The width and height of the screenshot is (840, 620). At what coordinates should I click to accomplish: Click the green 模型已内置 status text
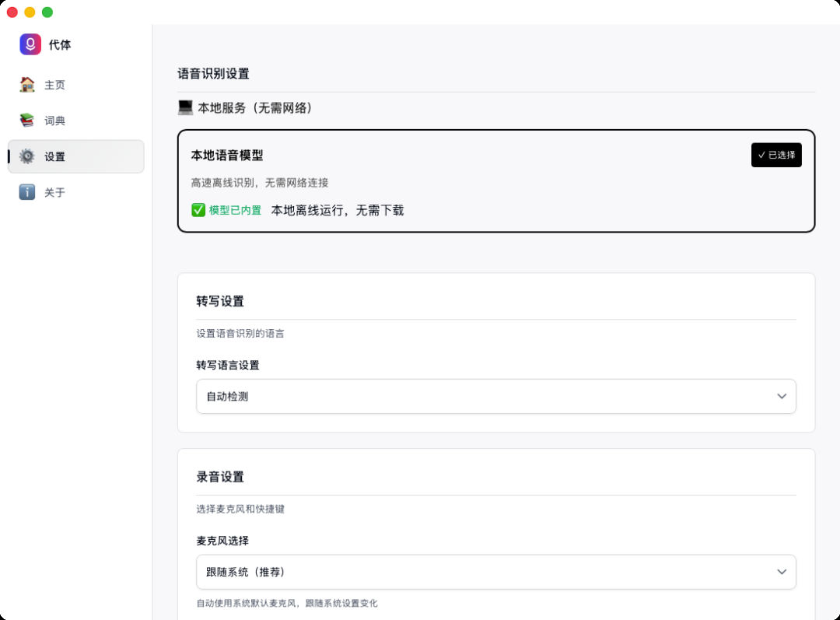(x=235, y=210)
